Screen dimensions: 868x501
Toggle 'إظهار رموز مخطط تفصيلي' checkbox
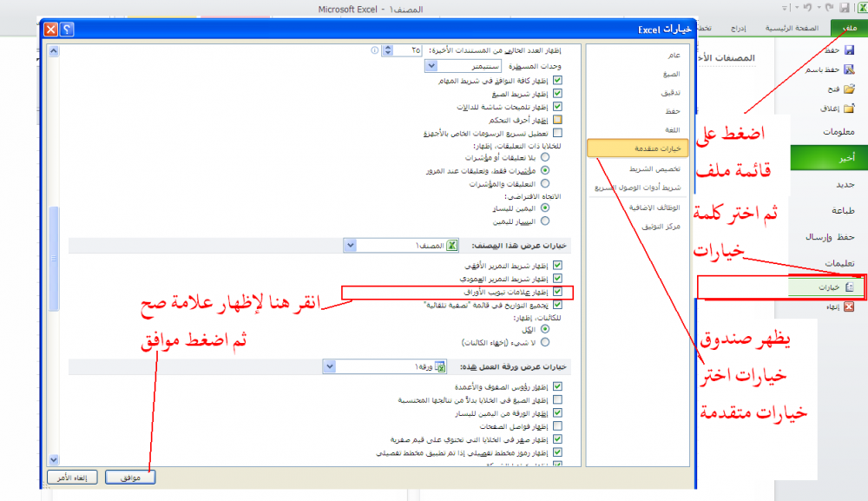[x=557, y=452]
